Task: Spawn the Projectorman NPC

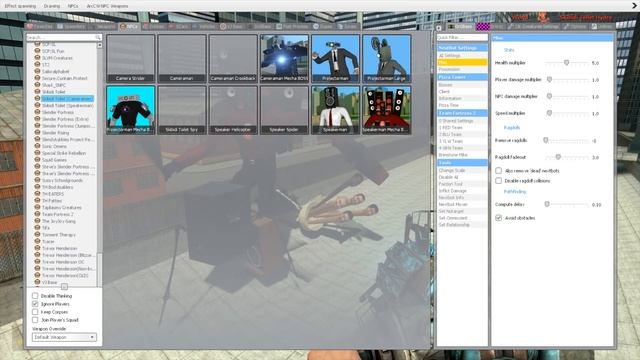Action: [336, 58]
